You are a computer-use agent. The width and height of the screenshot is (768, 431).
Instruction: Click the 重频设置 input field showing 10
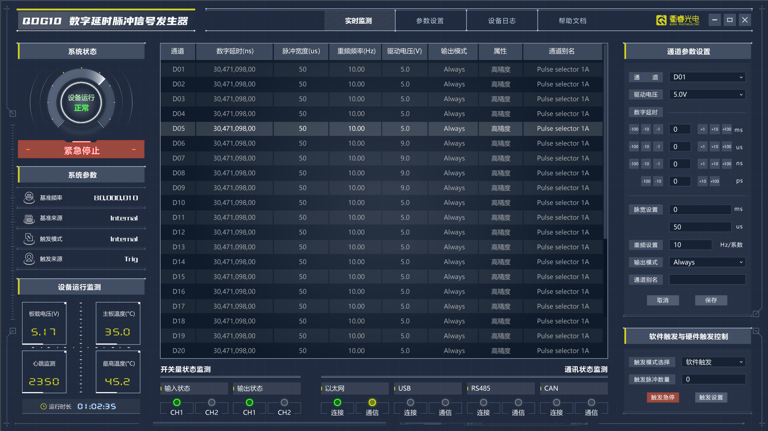coord(688,245)
